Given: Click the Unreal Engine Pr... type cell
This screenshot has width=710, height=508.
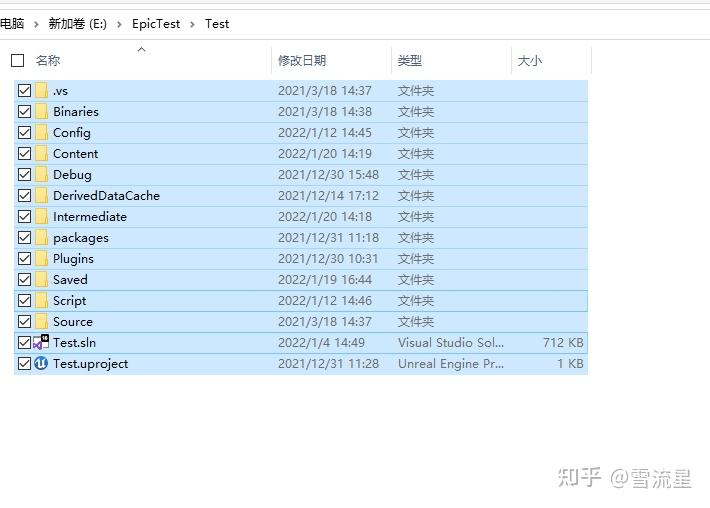Looking at the screenshot, I should (x=451, y=364).
